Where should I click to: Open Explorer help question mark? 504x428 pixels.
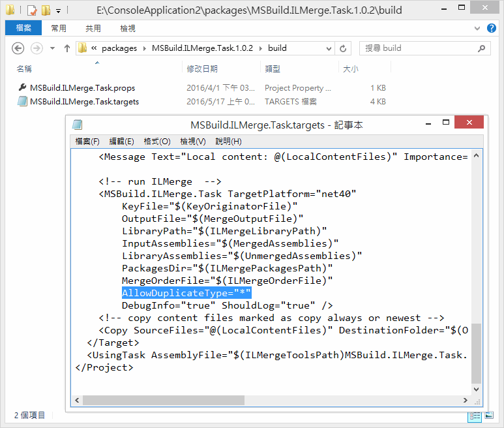[491, 28]
